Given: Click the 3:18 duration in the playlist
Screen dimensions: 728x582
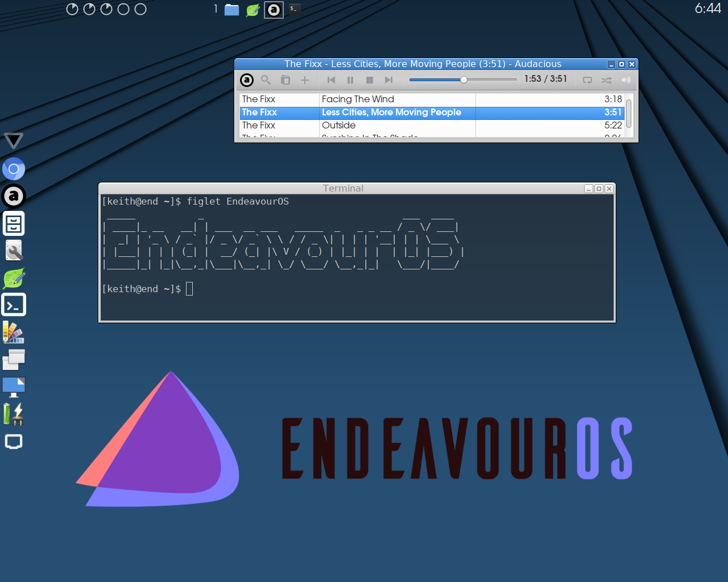Looking at the screenshot, I should (613, 99).
